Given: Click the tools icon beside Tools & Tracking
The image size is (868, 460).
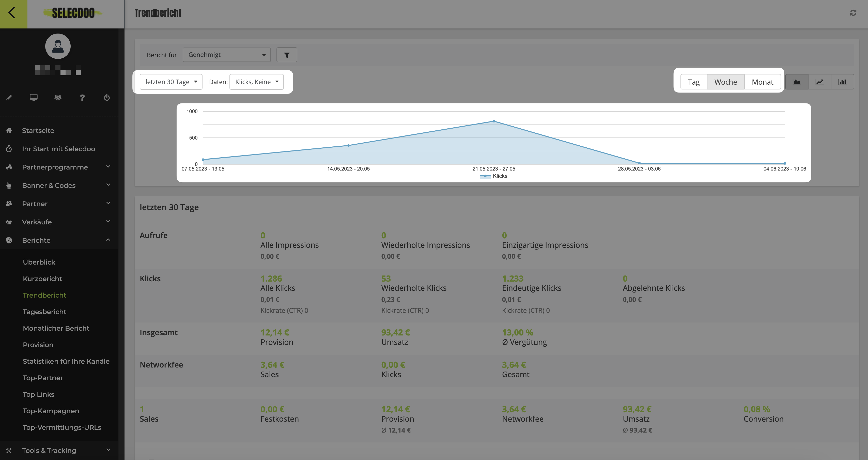Looking at the screenshot, I should point(9,450).
